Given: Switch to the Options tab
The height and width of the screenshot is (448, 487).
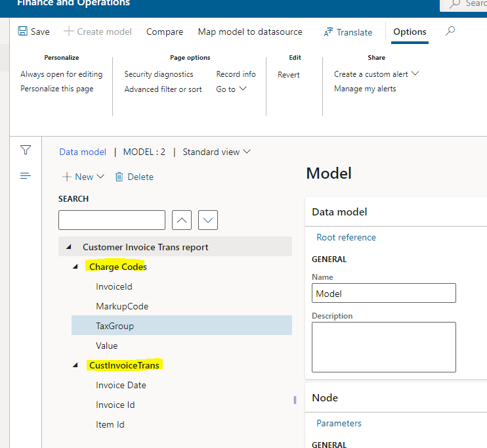Looking at the screenshot, I should coord(410,32).
